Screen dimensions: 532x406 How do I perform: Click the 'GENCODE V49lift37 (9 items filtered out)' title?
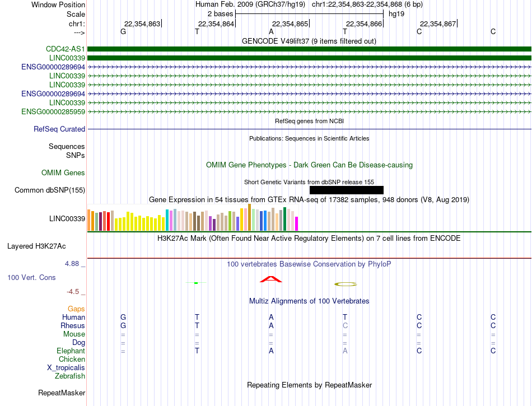pos(309,41)
